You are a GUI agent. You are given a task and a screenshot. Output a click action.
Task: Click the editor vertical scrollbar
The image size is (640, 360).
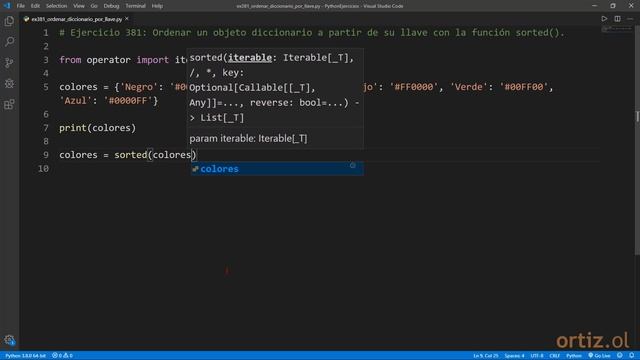click(637, 141)
